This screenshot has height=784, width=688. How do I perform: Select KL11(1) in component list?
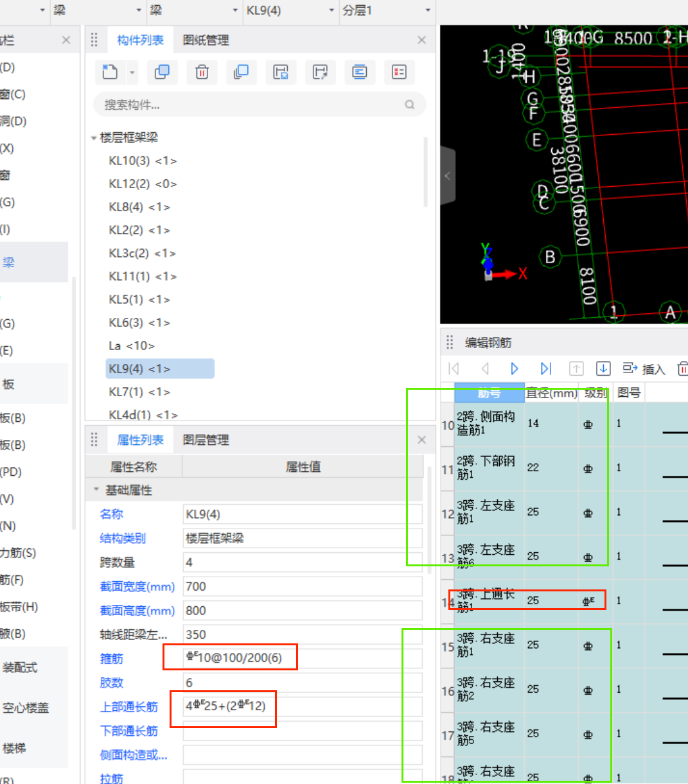(143, 276)
